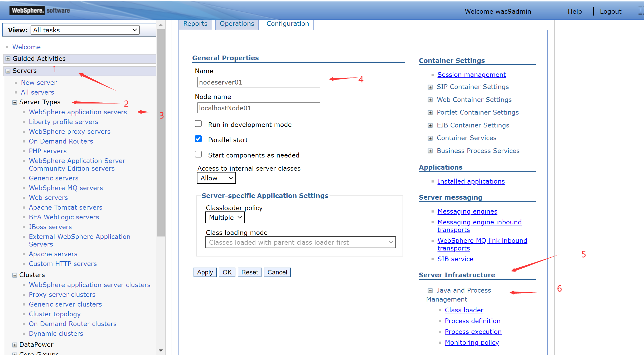Collapse Java and Process Management
Viewport: 644px width, 355px height.
tap(430, 290)
